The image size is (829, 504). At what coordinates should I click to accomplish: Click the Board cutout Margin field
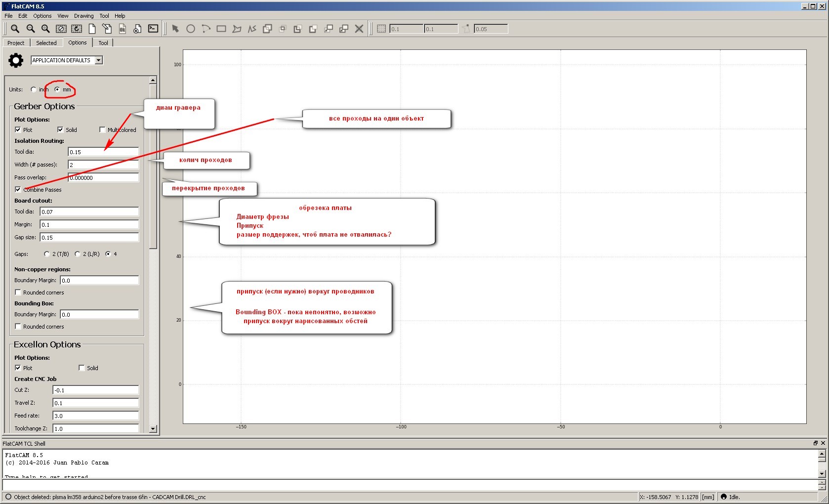(89, 224)
